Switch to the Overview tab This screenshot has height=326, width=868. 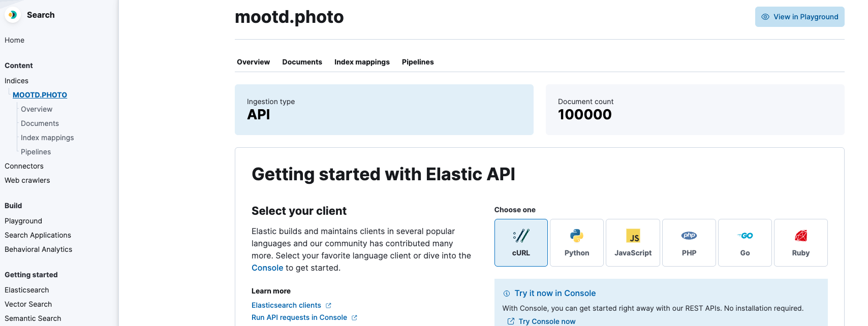point(253,62)
